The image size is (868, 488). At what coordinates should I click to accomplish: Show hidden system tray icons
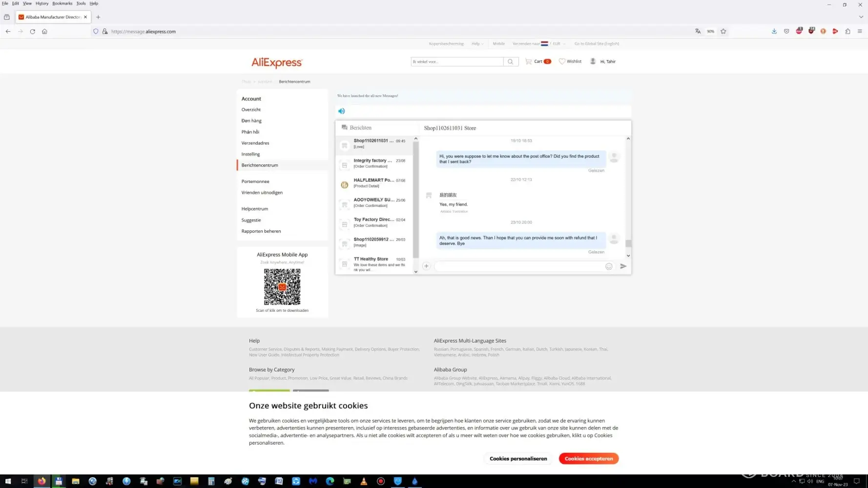tap(793, 481)
